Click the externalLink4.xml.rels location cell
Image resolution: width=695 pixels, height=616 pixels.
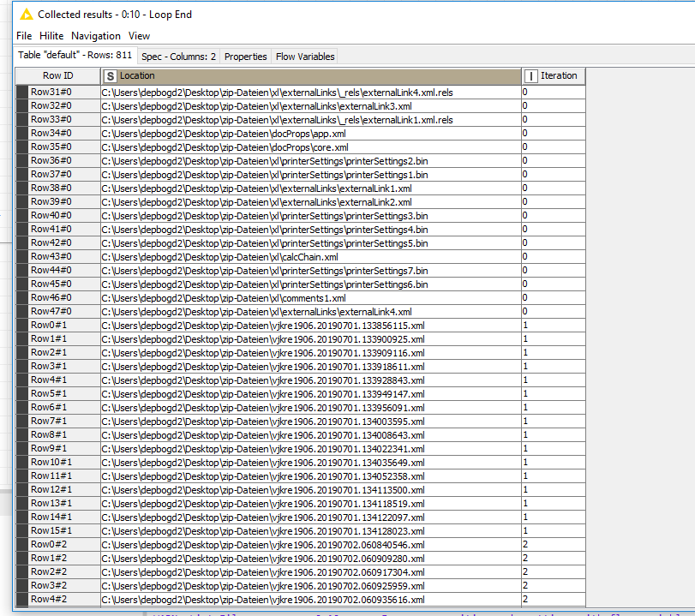(x=311, y=93)
